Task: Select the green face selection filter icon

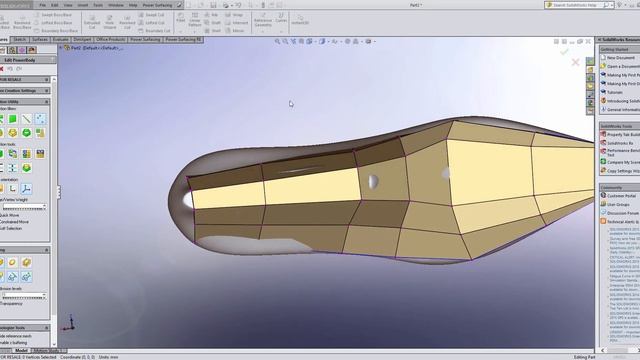Action: 13,119
